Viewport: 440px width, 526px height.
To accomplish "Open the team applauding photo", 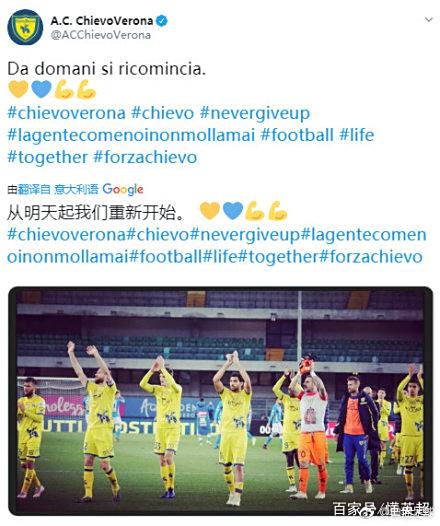I will coord(220,401).
